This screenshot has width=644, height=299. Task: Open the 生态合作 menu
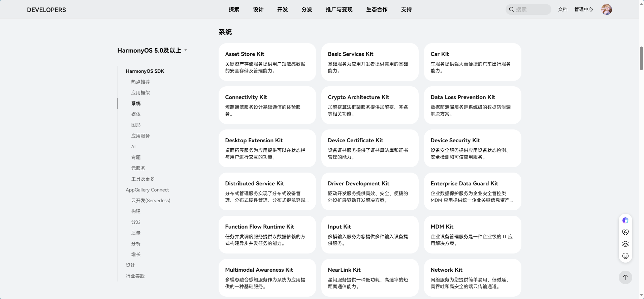(377, 9)
